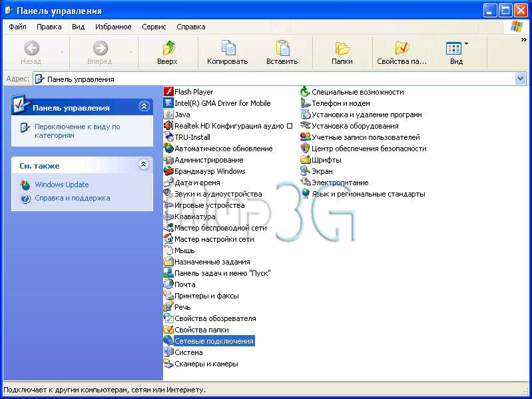Image resolution: width=532 pixels, height=399 pixels.
Task: Open the Почта item
Action: click(180, 284)
